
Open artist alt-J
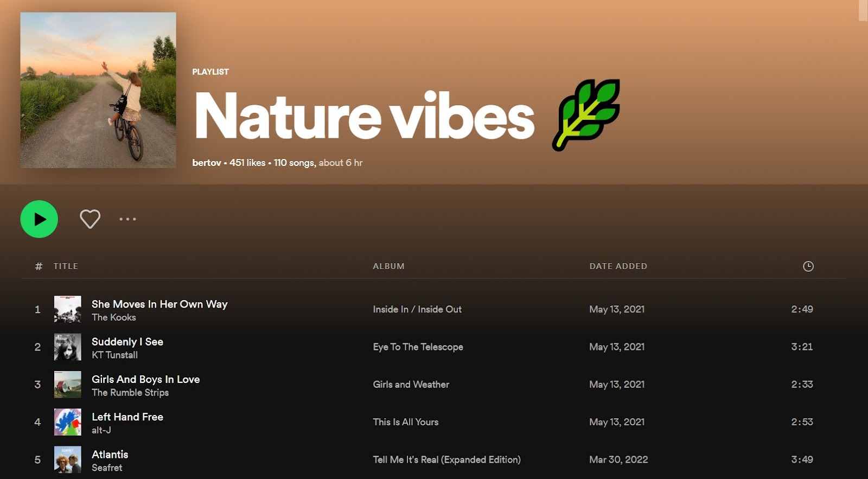point(101,430)
